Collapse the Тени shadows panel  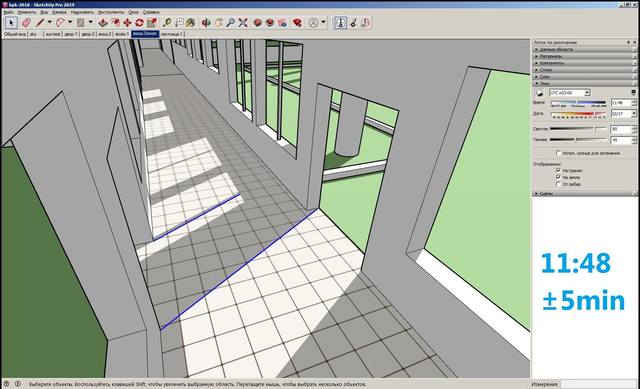pos(585,84)
